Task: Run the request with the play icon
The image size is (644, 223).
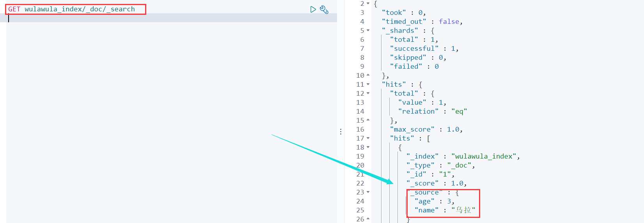Action: click(x=313, y=9)
